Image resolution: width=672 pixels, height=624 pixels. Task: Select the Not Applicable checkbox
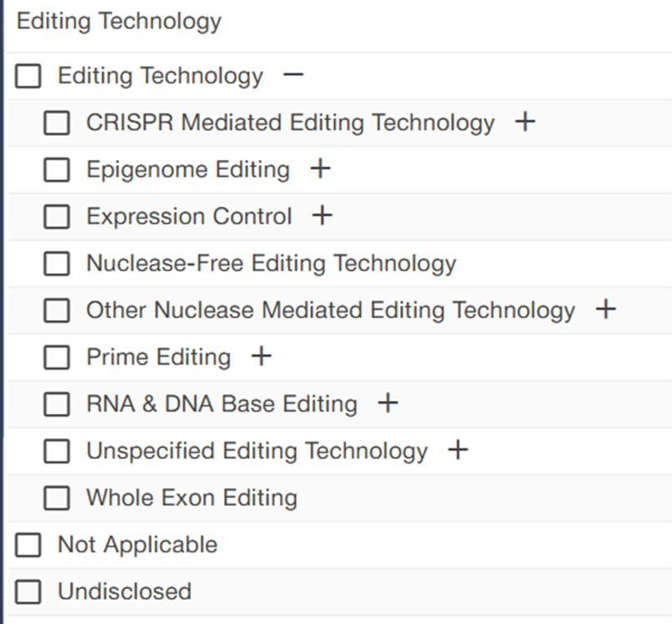(28, 545)
